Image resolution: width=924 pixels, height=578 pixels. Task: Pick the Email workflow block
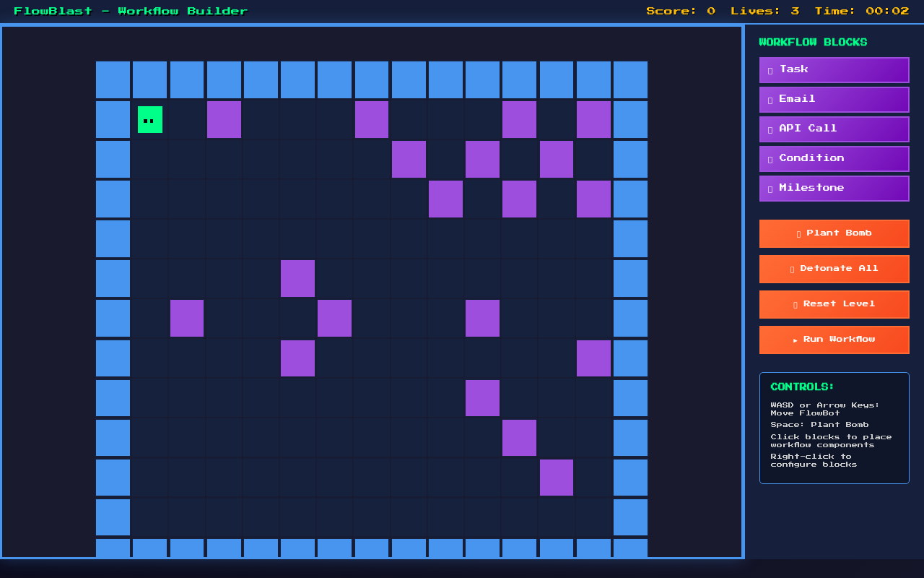point(834,100)
